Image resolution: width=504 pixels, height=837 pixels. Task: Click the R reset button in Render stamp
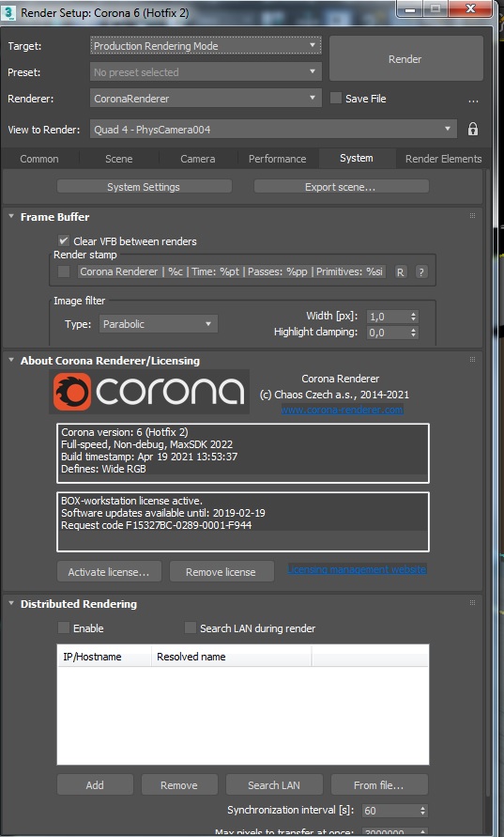click(400, 271)
